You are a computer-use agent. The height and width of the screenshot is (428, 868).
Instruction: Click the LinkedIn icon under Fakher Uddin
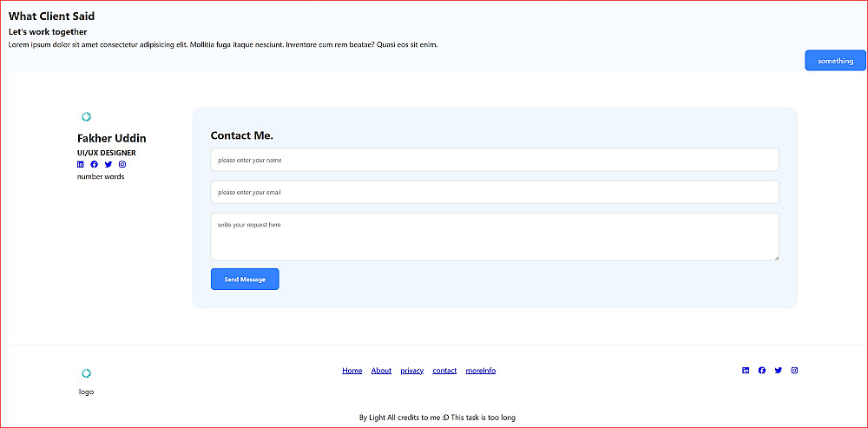[81, 164]
